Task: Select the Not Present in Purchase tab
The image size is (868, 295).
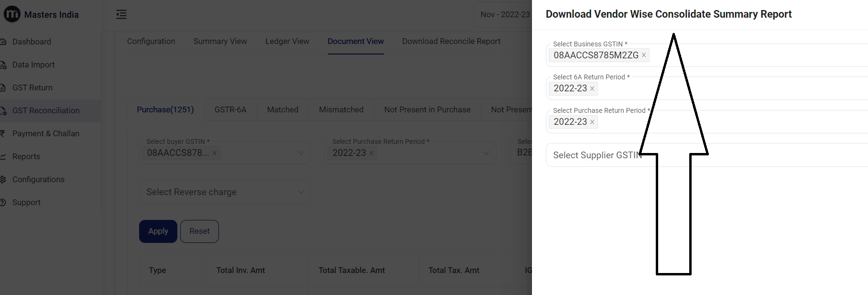Action: pos(427,110)
